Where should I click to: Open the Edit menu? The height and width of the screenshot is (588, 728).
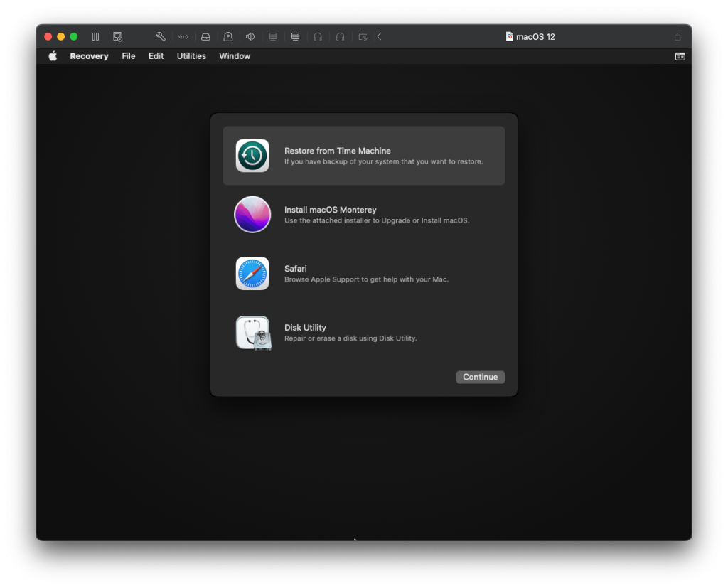(x=156, y=56)
